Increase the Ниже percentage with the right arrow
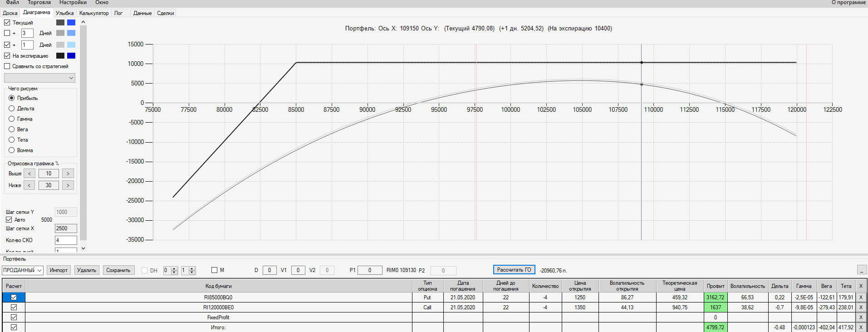The image size is (868, 332). click(68, 185)
